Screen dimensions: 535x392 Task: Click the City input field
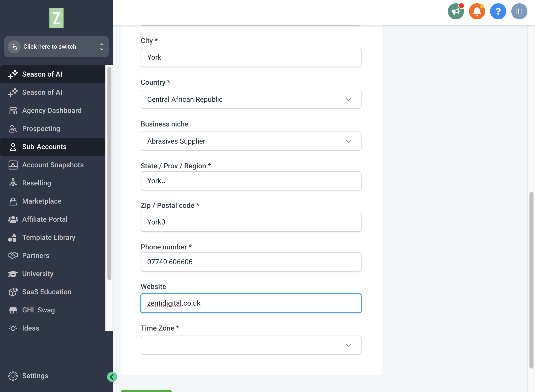click(251, 57)
